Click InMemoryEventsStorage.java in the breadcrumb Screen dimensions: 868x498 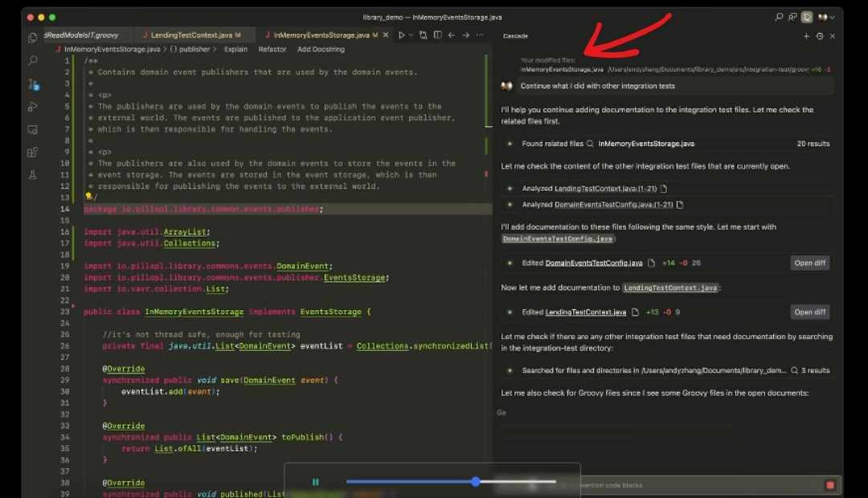point(113,49)
